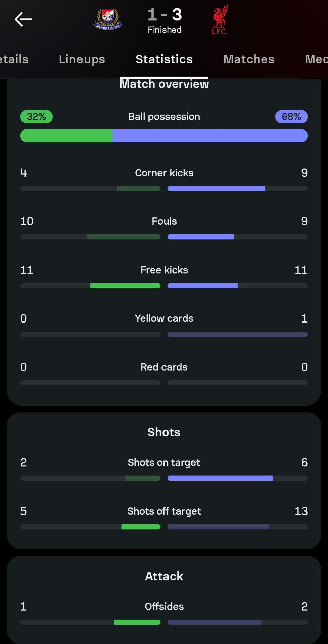
Task: Select the Fouls stat label
Action: 164,221
